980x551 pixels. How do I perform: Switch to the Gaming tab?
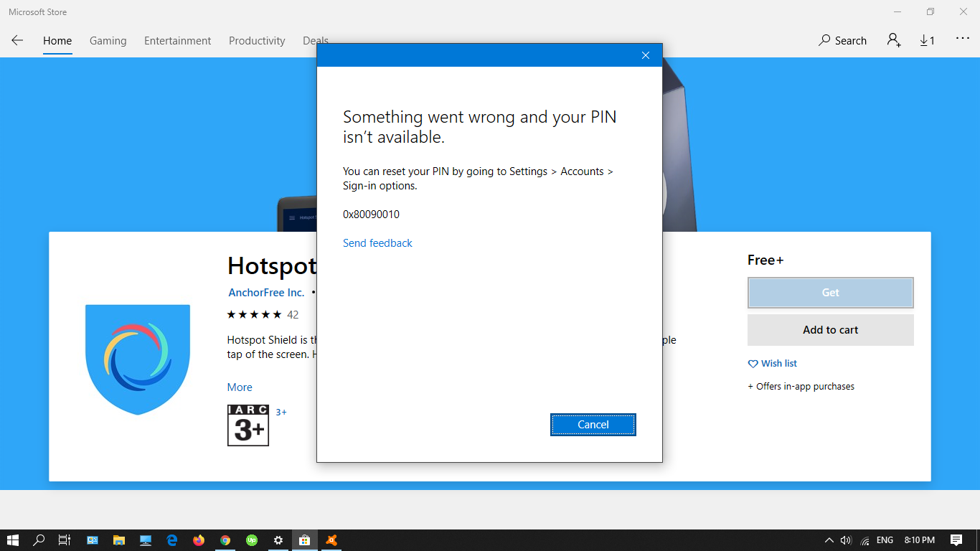pyautogui.click(x=108, y=41)
